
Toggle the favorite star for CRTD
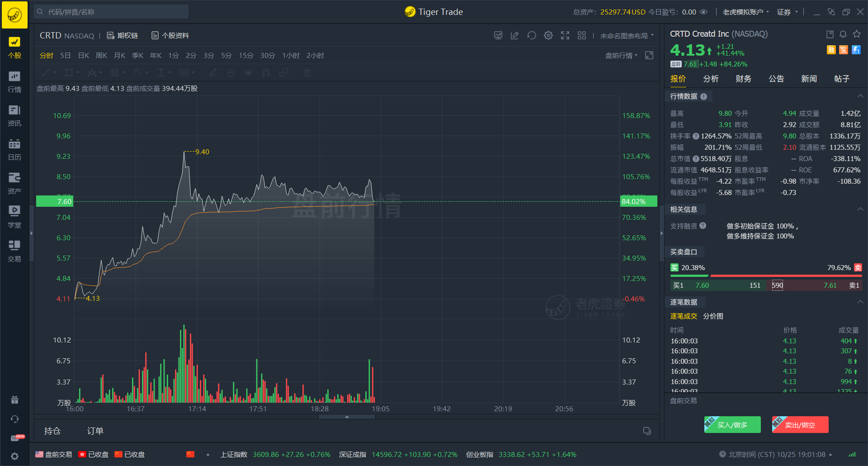coord(857,34)
